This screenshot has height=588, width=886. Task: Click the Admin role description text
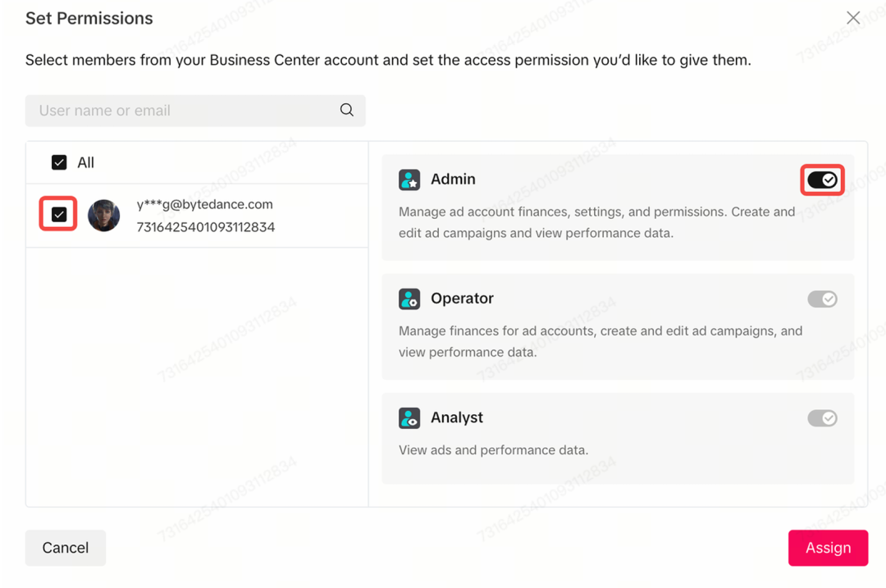[596, 222]
